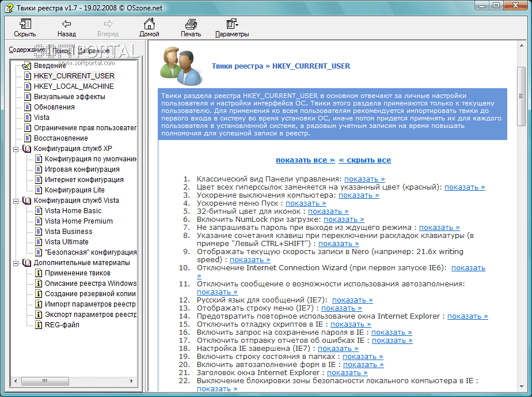This screenshot has height=397, width=532.
Task: Show tweak for Ускорение меню Пуск
Action: [x=306, y=203]
